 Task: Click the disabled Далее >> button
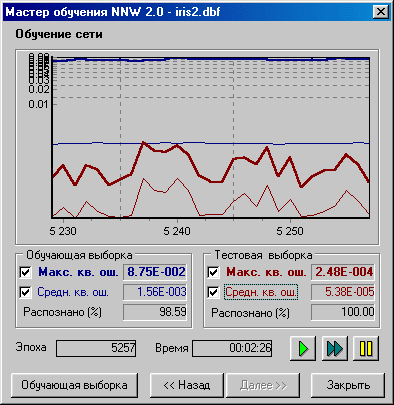[x=263, y=385]
